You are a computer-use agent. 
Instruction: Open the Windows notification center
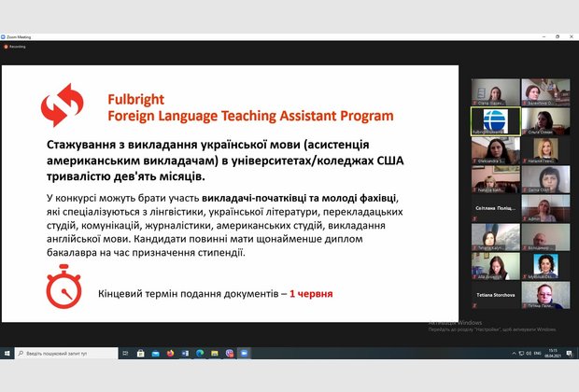pyautogui.click(x=569, y=353)
